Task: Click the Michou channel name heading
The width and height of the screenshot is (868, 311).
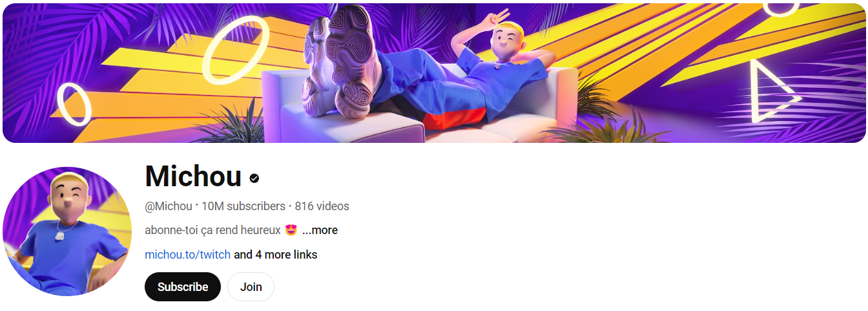Action: [x=193, y=176]
